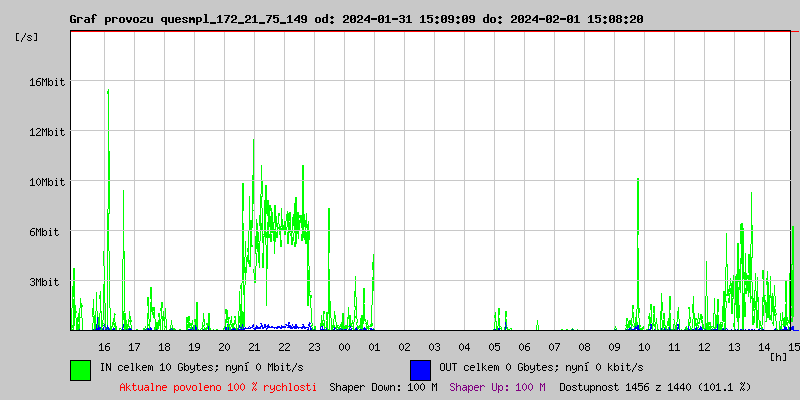
Task: Click the purple 'Shaper Up: 100 M' label
Action: pos(497,386)
